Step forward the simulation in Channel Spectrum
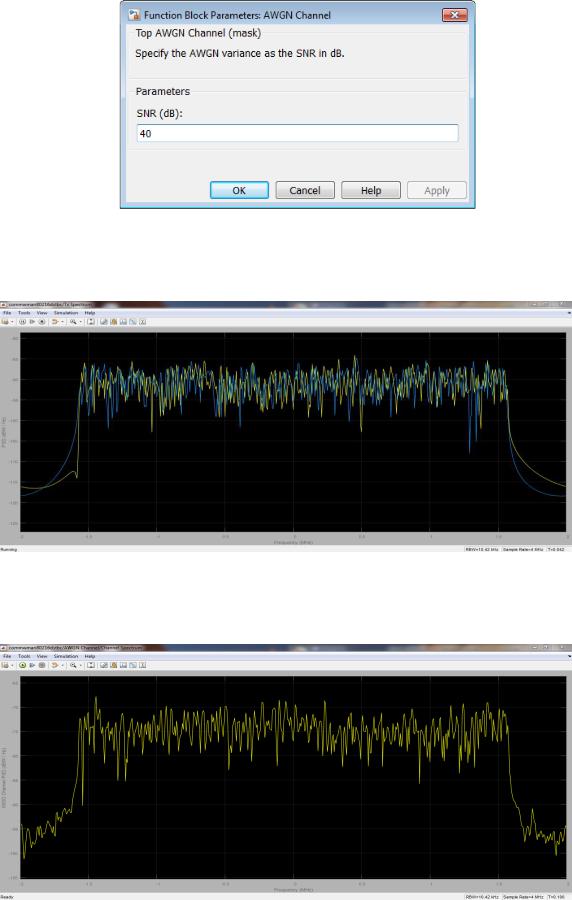Image resolution: width=572 pixels, height=900 pixels. [32, 665]
